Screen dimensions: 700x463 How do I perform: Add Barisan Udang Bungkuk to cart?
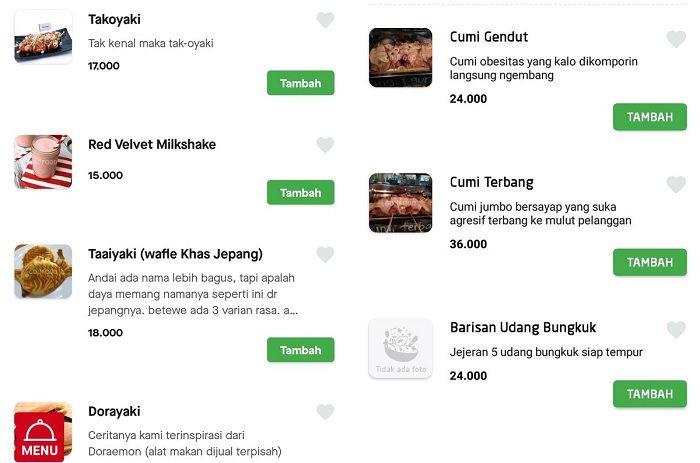[650, 394]
